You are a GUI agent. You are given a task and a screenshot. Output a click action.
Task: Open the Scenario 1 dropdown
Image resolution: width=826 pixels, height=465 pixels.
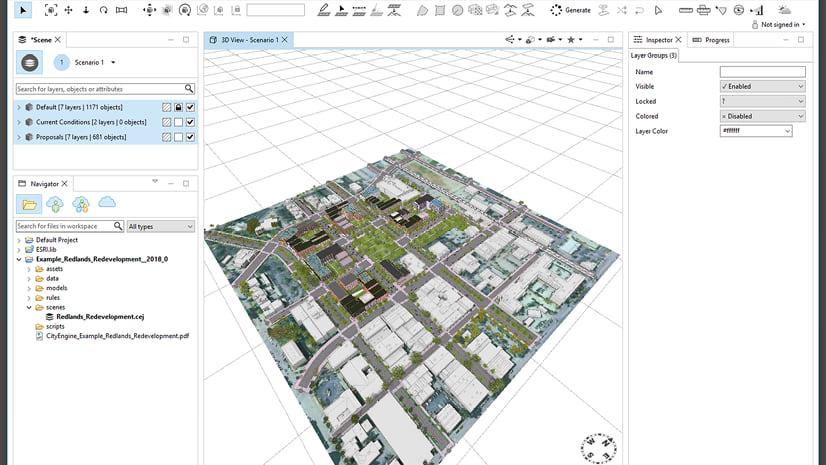click(x=113, y=62)
